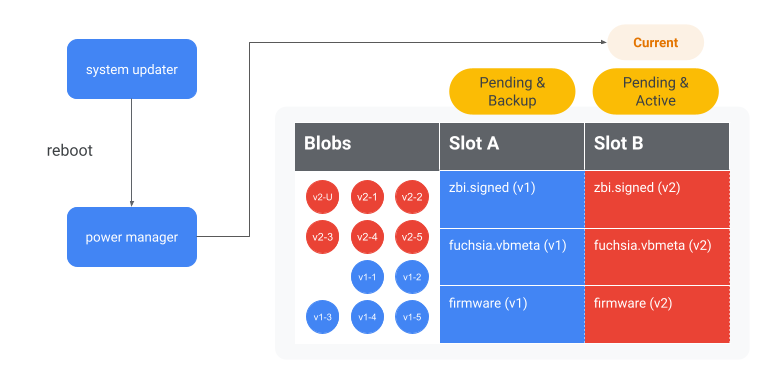Click the v2-4 blob circle
768x384 pixels.
tap(367, 237)
